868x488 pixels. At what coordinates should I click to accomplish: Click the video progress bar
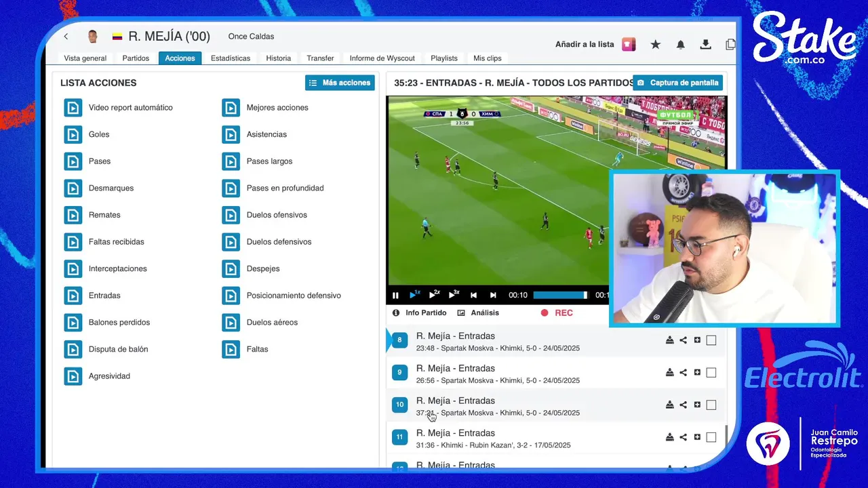[560, 295]
